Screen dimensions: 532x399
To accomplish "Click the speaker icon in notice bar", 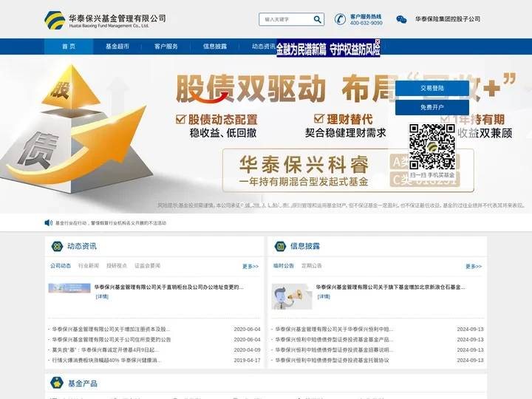I will [48, 222].
